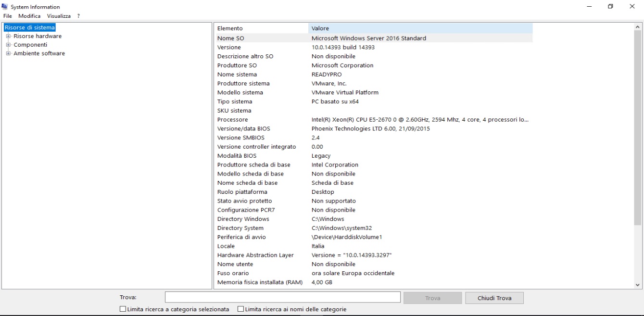This screenshot has width=644, height=316.
Task: Click scrollbar up arrow in details pane
Action: [x=638, y=27]
